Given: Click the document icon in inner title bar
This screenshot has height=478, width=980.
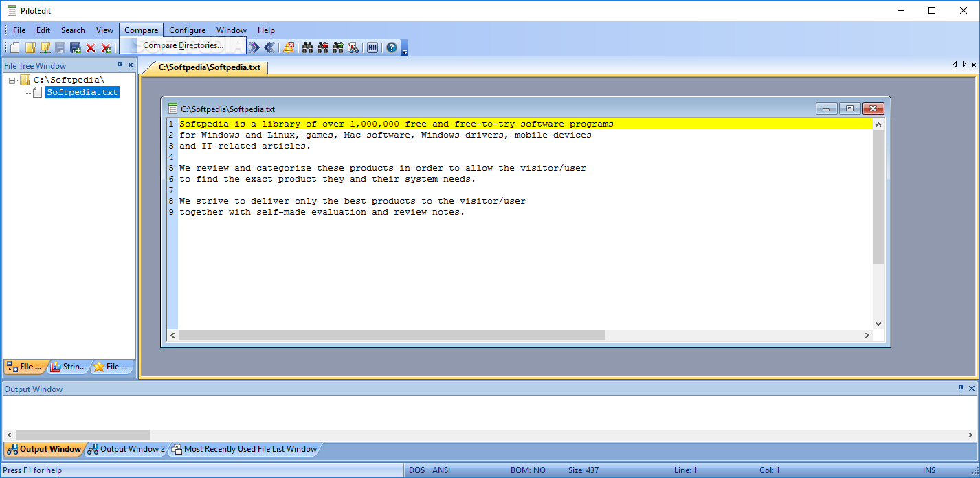Looking at the screenshot, I should 173,109.
